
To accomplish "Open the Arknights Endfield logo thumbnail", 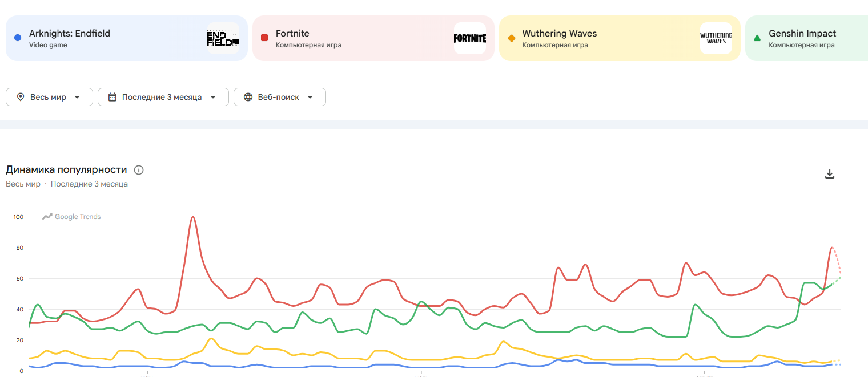I will [x=223, y=38].
